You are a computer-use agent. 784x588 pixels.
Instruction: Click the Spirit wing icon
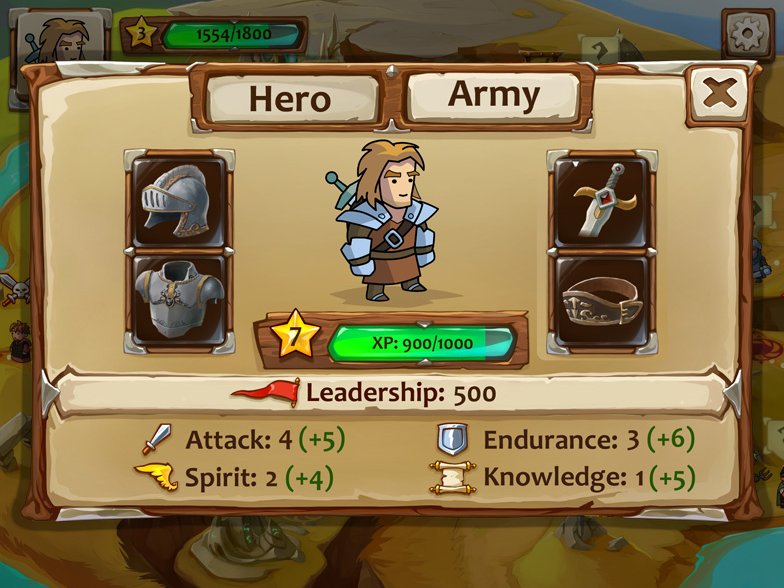coord(156,476)
